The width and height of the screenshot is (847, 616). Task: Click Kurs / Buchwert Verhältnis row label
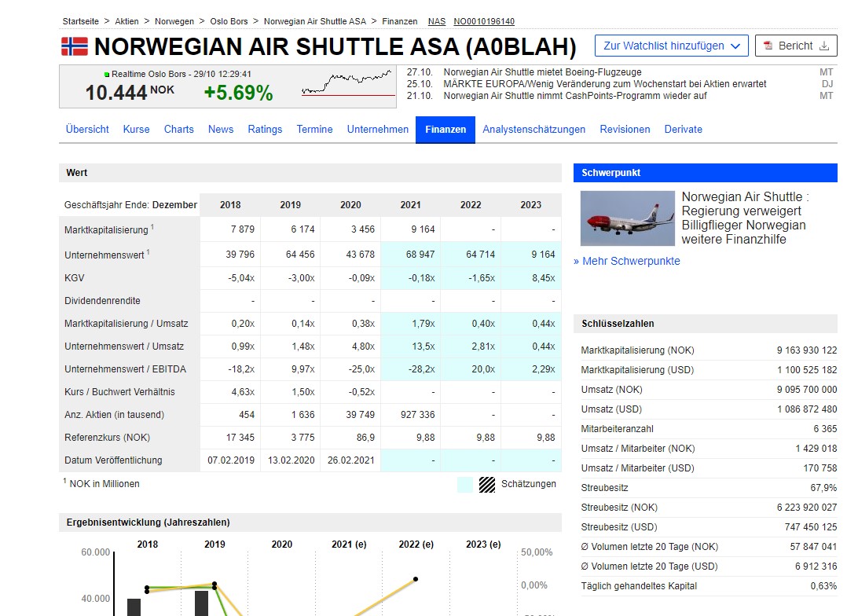[120, 392]
